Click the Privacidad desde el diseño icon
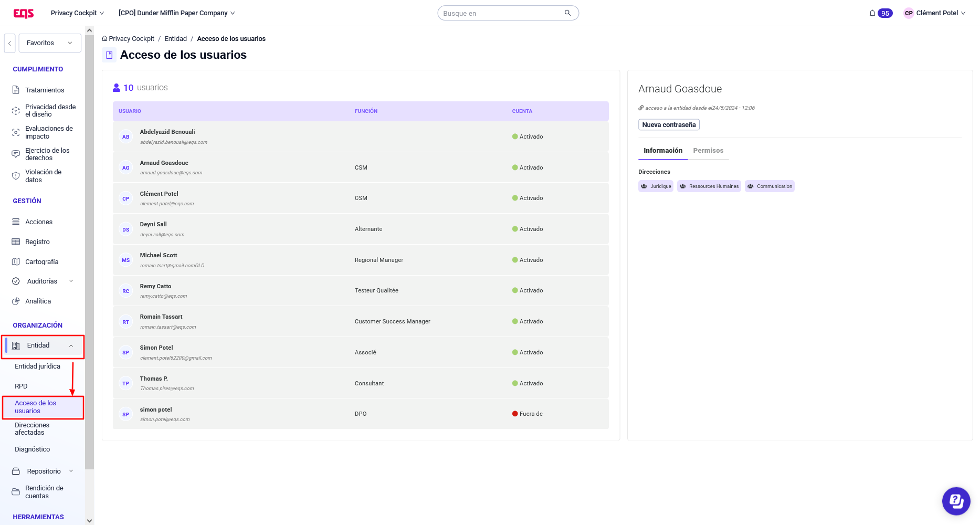This screenshot has width=980, height=525. [x=16, y=111]
